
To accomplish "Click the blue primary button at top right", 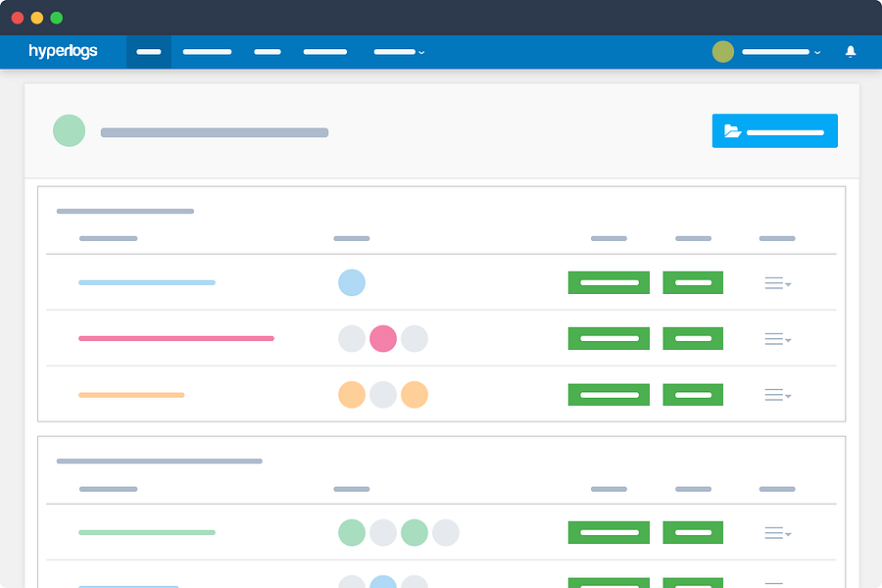I will point(775,130).
